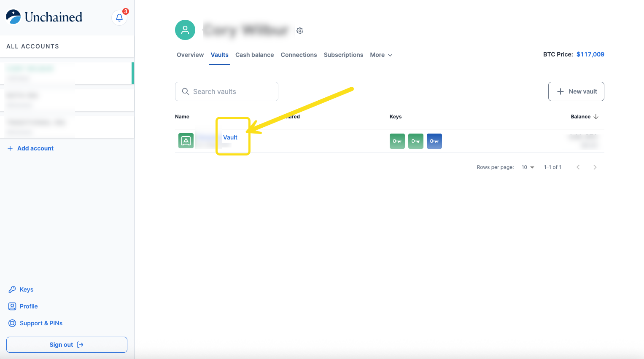The height and width of the screenshot is (359, 644).
Task: Click the account settings gear icon
Action: (300, 31)
